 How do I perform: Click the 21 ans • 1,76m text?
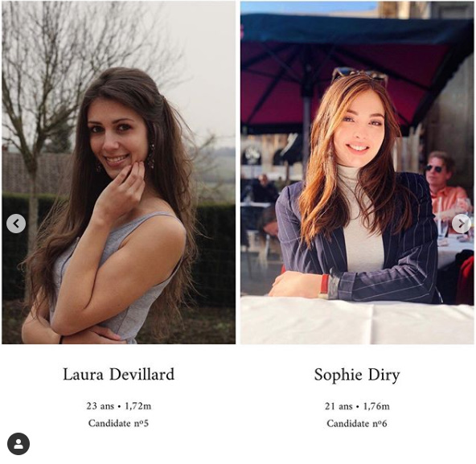[x=357, y=406]
